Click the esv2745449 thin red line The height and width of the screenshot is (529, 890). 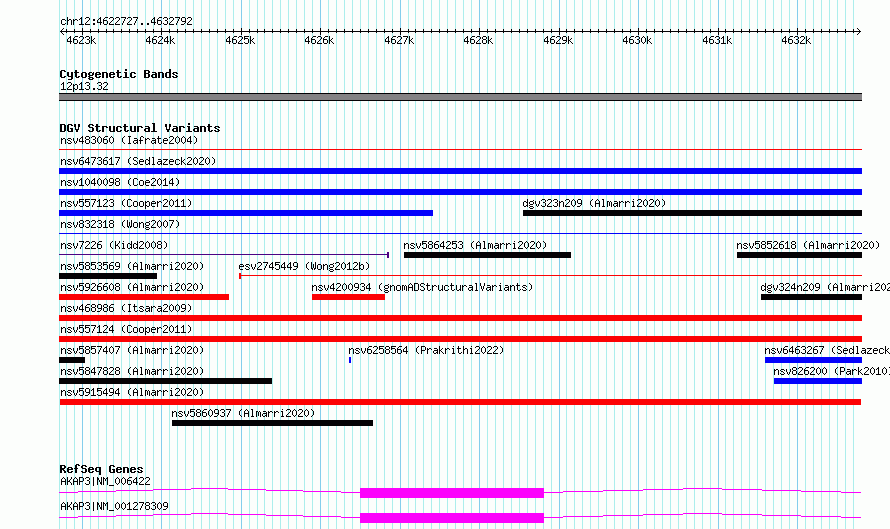click(x=551, y=276)
